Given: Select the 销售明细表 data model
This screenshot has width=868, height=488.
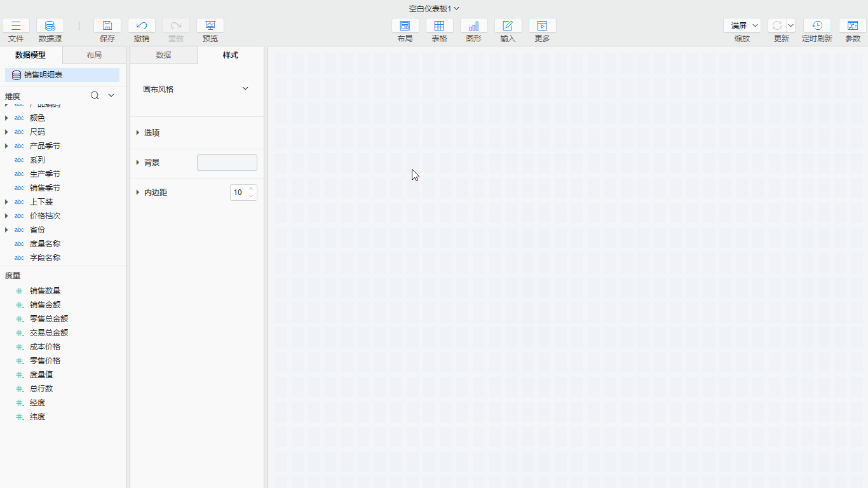Looking at the screenshot, I should tap(62, 75).
